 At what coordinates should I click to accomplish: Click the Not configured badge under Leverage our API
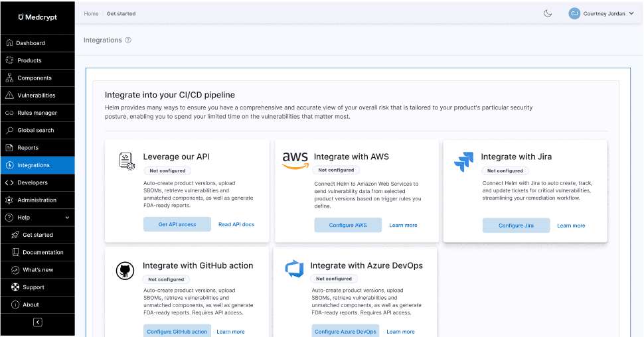[167, 170]
